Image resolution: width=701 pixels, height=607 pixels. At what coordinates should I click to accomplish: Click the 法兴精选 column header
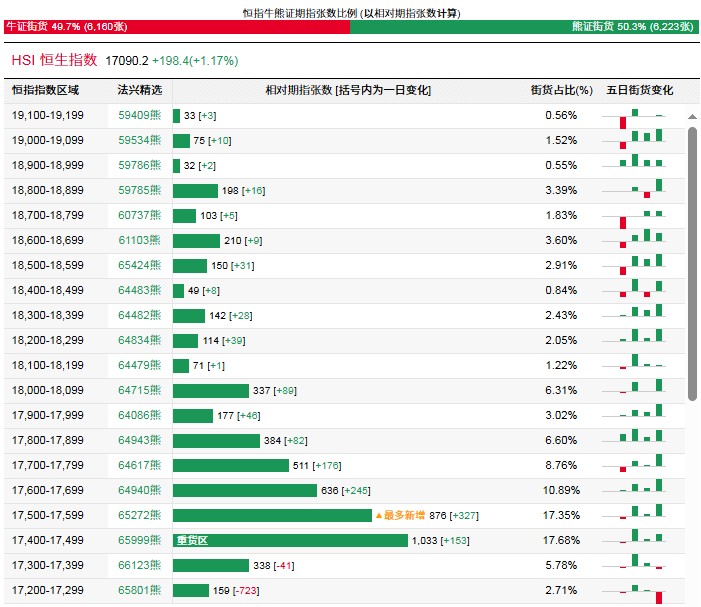139,90
